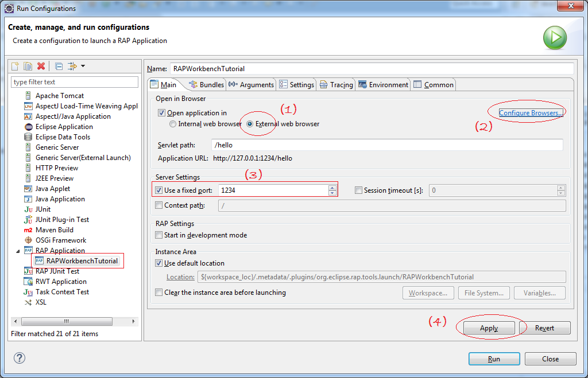Create a new launch configuration

(x=15, y=67)
